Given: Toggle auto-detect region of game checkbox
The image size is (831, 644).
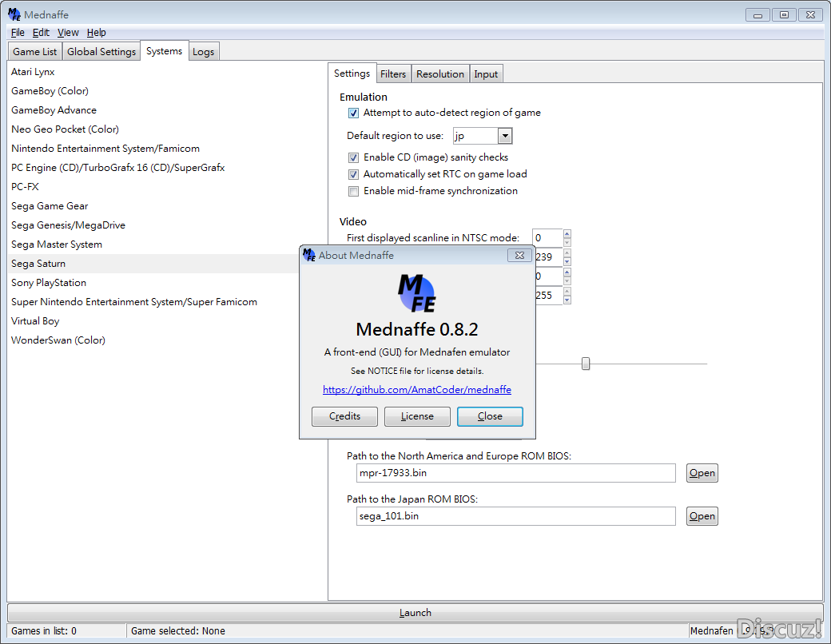Looking at the screenshot, I should 353,113.
